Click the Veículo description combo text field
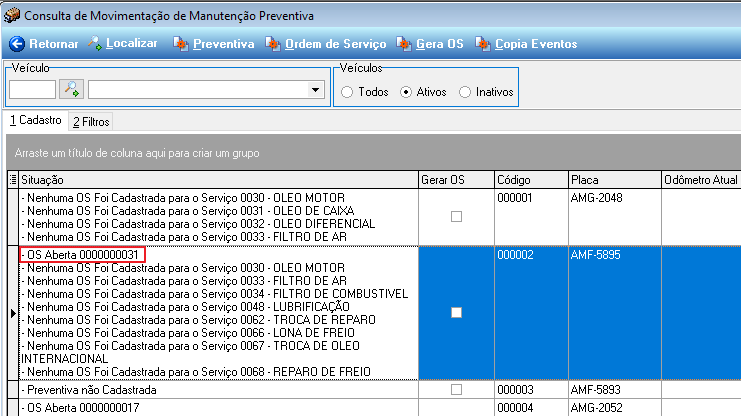 pyautogui.click(x=197, y=89)
